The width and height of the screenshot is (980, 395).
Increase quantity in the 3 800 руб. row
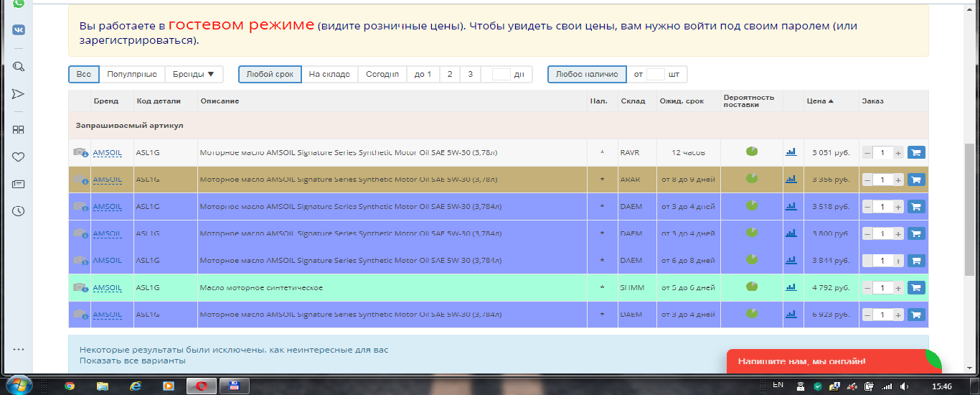[x=898, y=233]
